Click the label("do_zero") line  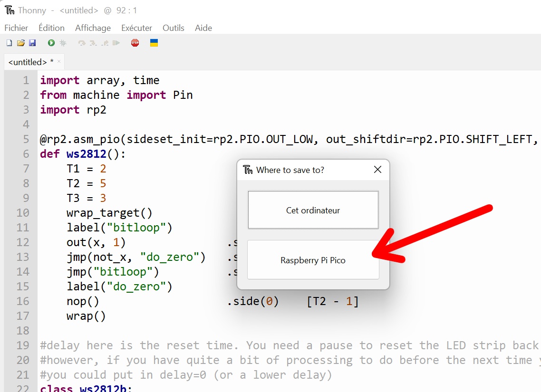119,287
